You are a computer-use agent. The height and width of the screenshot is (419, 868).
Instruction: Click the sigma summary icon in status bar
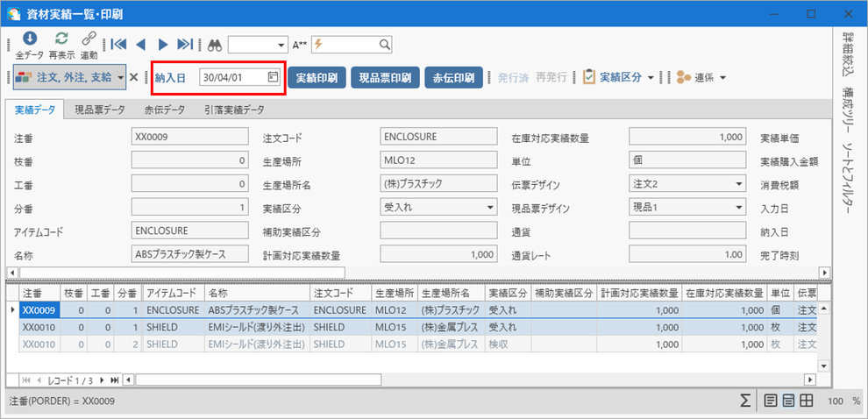click(745, 401)
